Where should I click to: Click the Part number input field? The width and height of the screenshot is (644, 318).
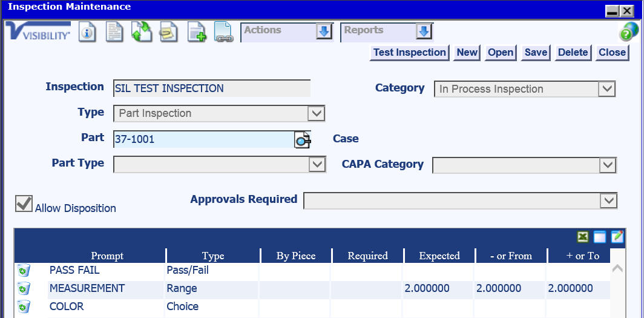pos(204,140)
